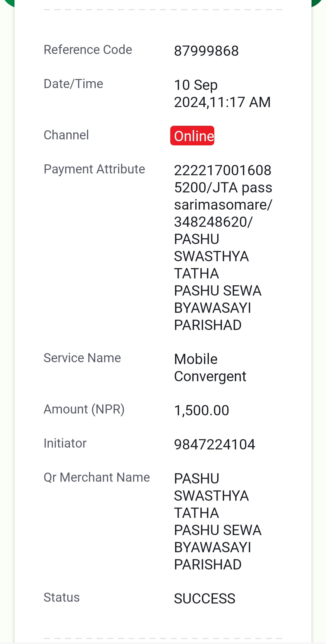The height and width of the screenshot is (644, 326).
Task: Tap the SUCCESS status value
Action: click(205, 599)
